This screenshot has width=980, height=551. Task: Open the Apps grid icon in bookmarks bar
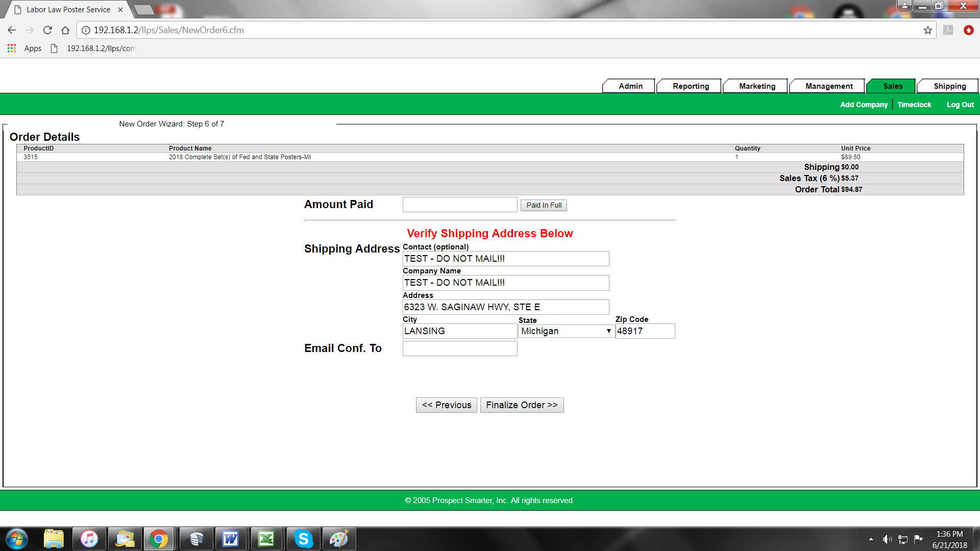pyautogui.click(x=12, y=48)
